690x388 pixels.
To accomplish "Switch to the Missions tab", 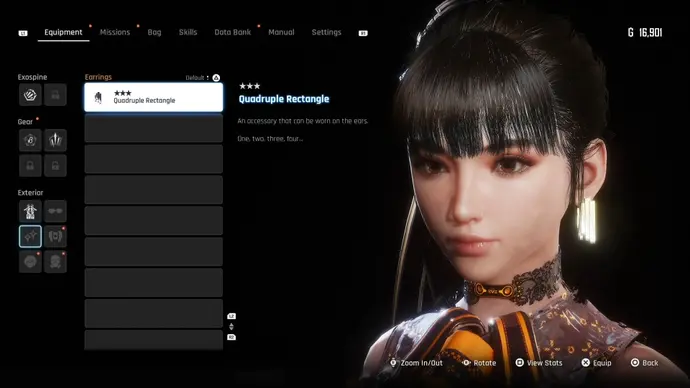I will tap(115, 32).
